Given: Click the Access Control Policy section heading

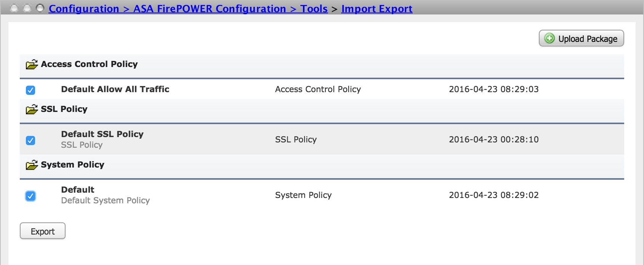Looking at the screenshot, I should 89,64.
